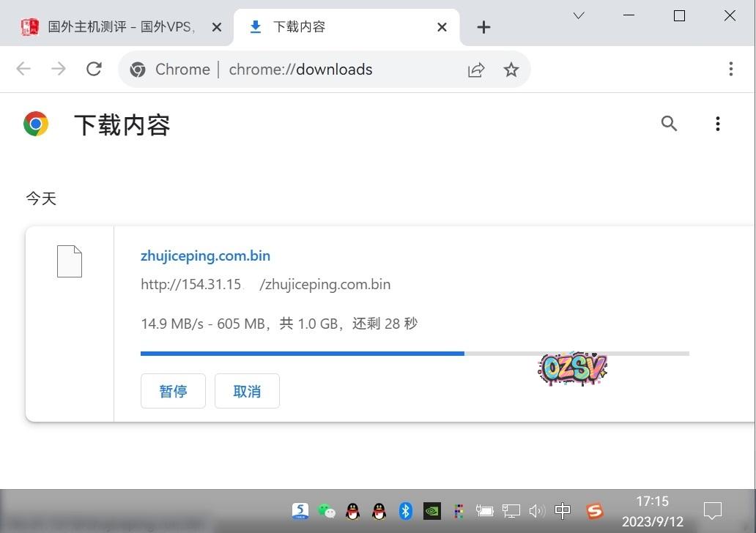Close the 下载内容 tab
The height and width of the screenshot is (533, 756).
(442, 27)
